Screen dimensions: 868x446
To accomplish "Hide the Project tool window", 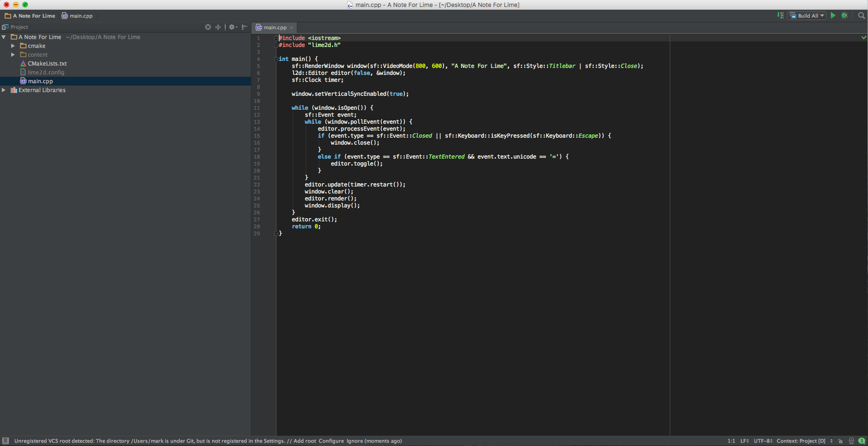I will click(x=245, y=27).
